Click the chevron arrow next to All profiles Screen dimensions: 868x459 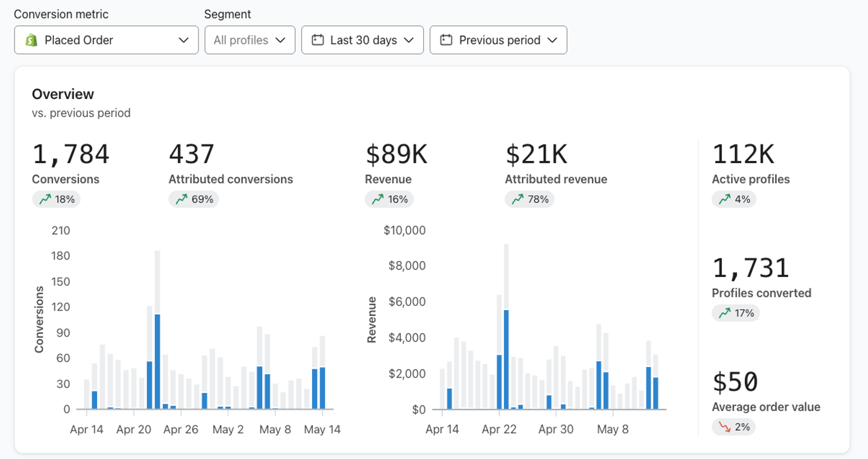280,40
